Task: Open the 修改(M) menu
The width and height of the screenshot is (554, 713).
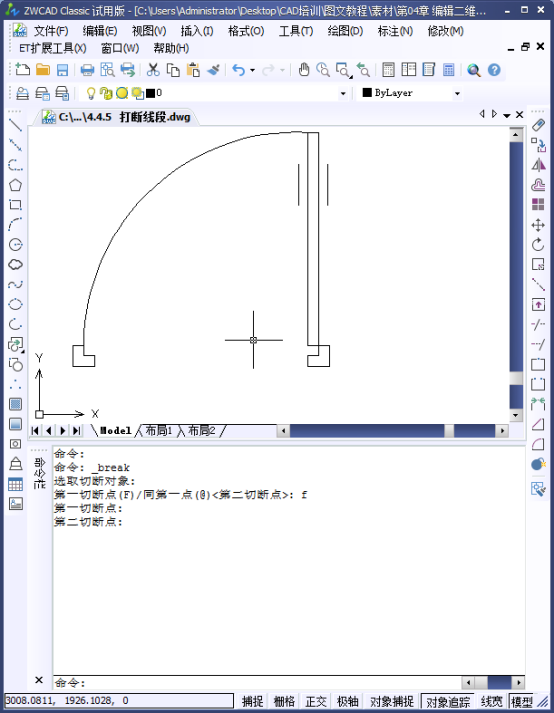Action: 446,31
